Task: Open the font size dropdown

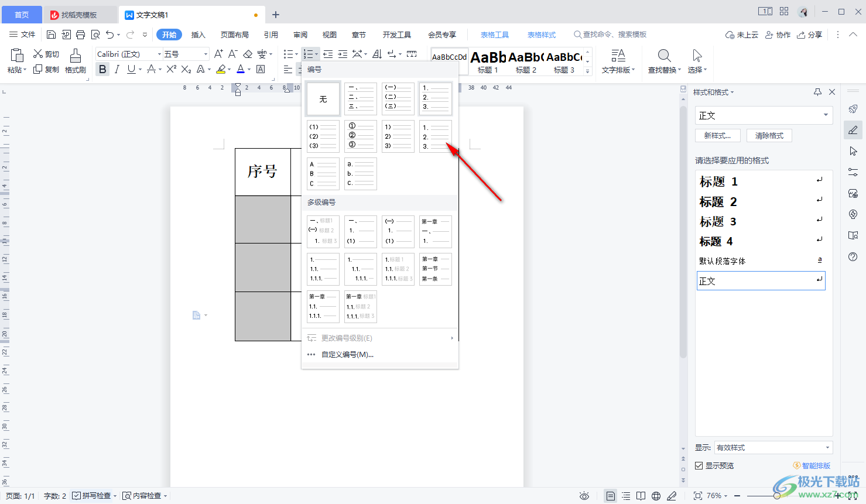Action: pyautogui.click(x=206, y=54)
